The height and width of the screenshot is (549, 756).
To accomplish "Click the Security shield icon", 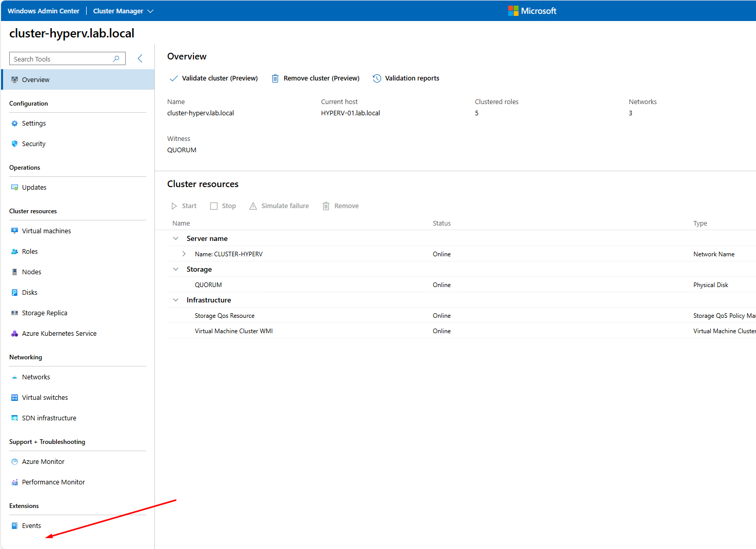I will tap(14, 144).
